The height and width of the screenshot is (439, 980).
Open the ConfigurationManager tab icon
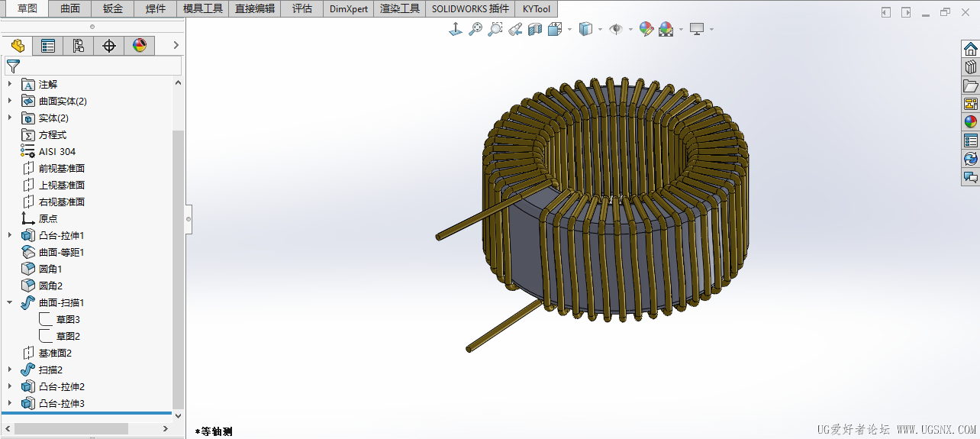pyautogui.click(x=79, y=46)
